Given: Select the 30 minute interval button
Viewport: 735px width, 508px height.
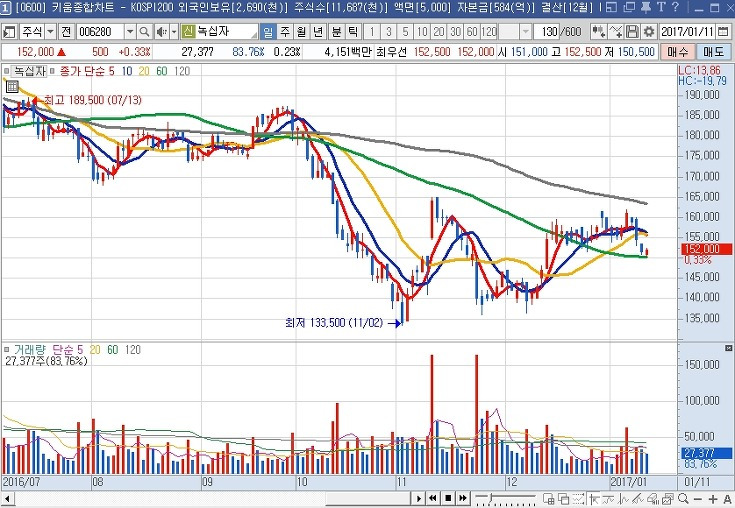Looking at the screenshot, I should [455, 32].
